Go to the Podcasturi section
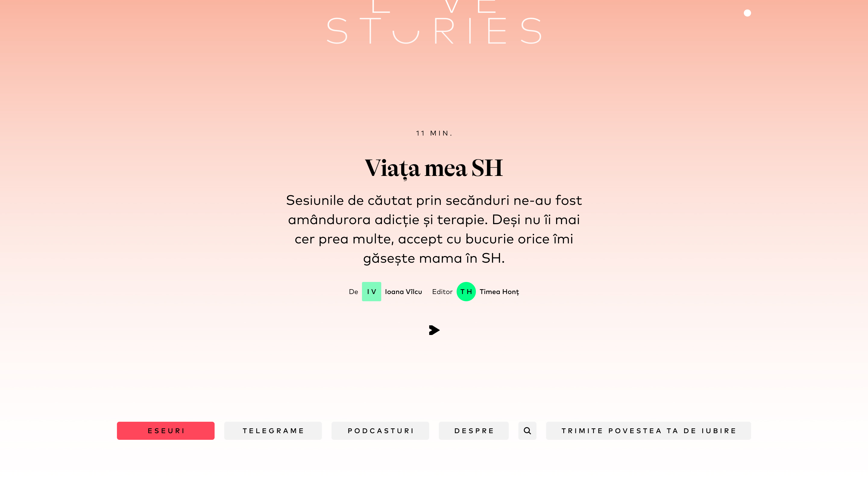The width and height of the screenshot is (868, 488). 380,430
